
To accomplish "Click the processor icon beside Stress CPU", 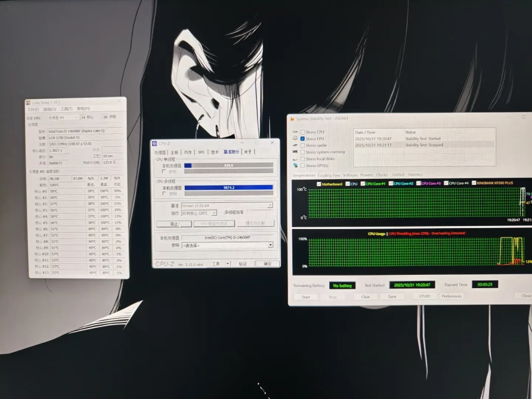I will click(x=295, y=132).
